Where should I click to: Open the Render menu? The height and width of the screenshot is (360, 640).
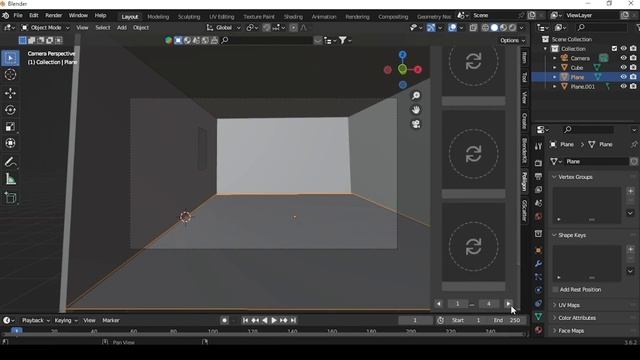[53, 16]
